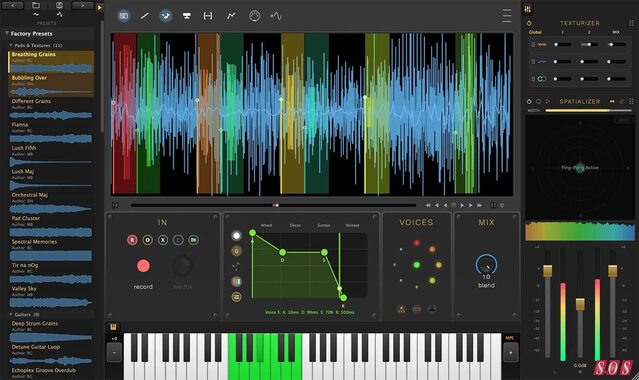Choose the Fianna preset
This screenshot has height=380, width=639.
tap(51, 132)
